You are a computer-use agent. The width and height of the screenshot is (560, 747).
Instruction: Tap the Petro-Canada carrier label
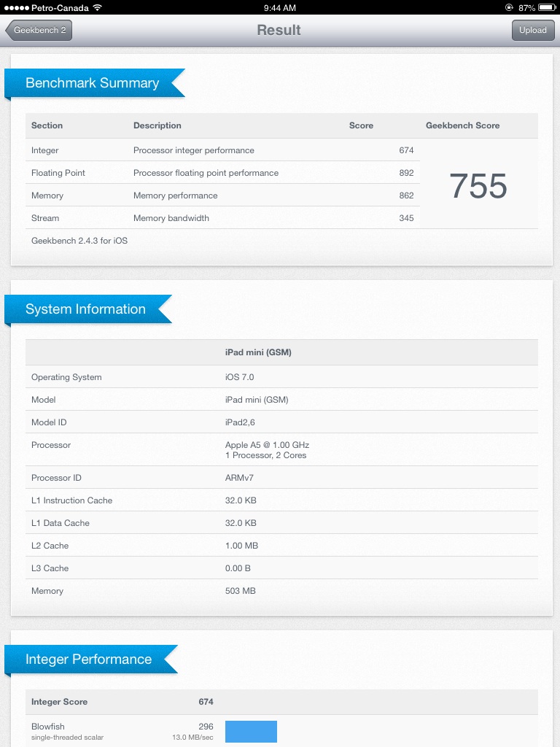point(60,7)
